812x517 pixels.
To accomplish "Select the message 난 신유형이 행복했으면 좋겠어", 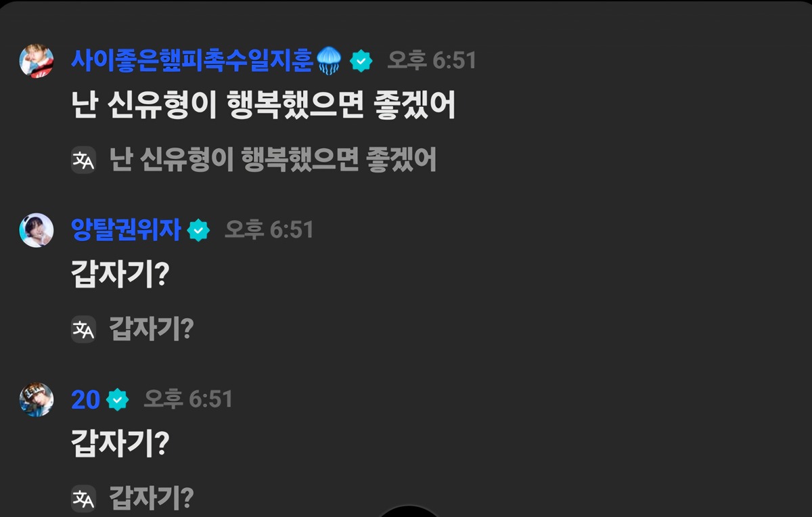I will (263, 106).
